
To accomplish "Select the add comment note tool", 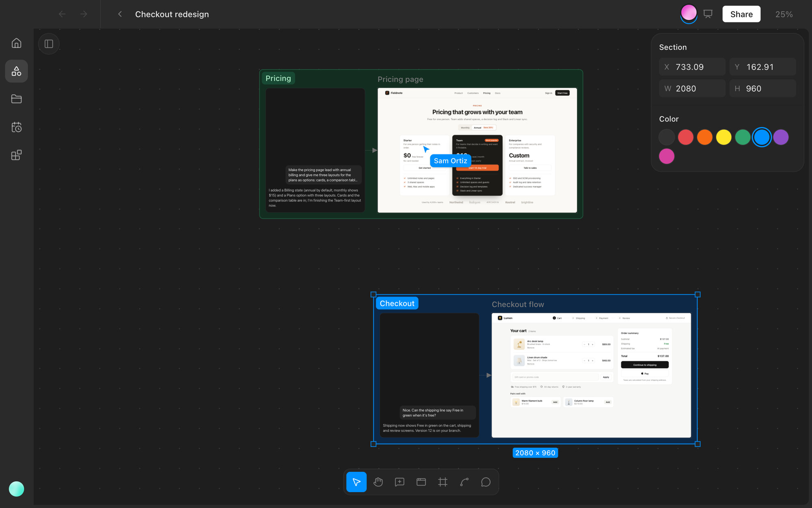I will [x=400, y=482].
